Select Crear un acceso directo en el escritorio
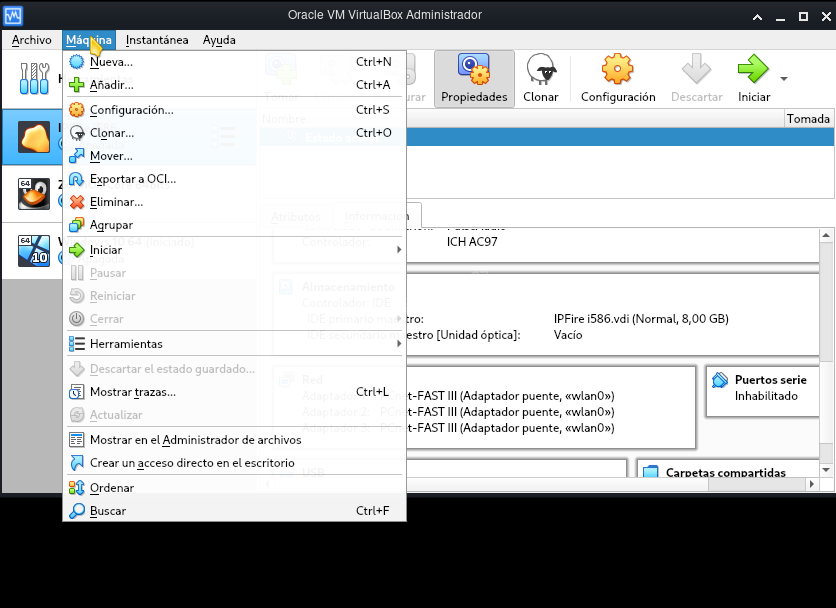The image size is (836, 608). point(192,463)
